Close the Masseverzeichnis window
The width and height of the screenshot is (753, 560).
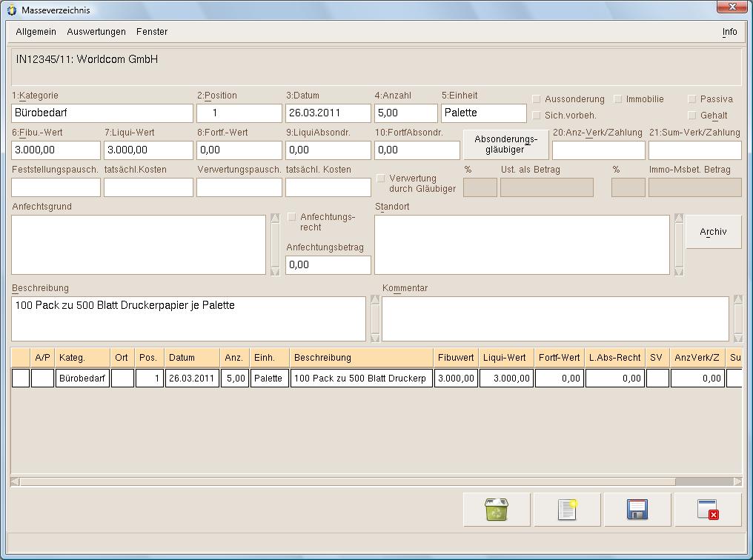732,6
